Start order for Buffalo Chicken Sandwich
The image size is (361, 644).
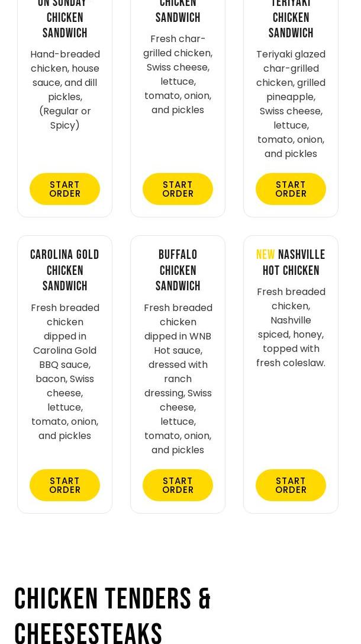pyautogui.click(x=178, y=485)
